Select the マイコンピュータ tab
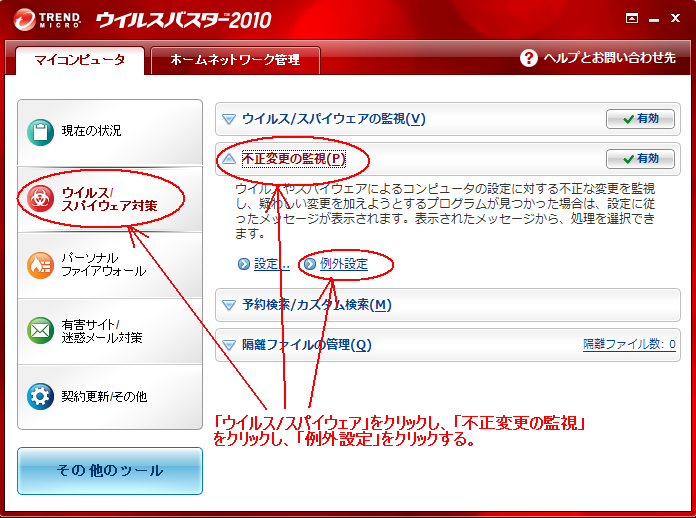 (80, 60)
